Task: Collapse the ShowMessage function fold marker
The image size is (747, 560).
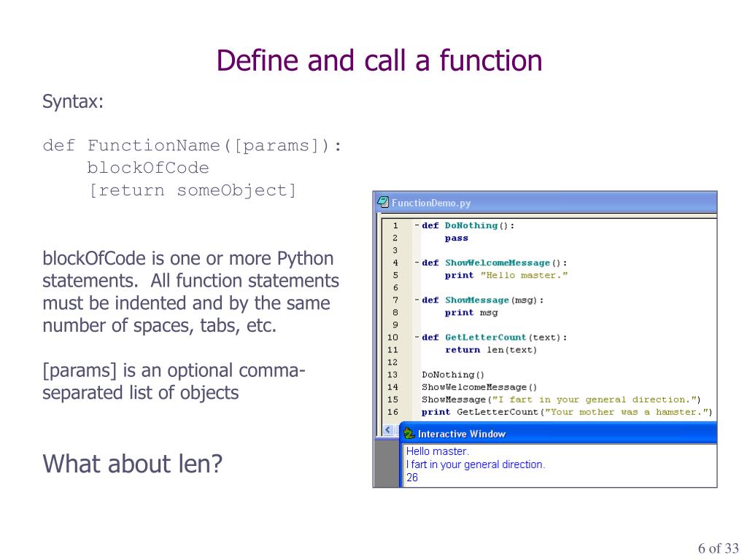Action: (417, 300)
